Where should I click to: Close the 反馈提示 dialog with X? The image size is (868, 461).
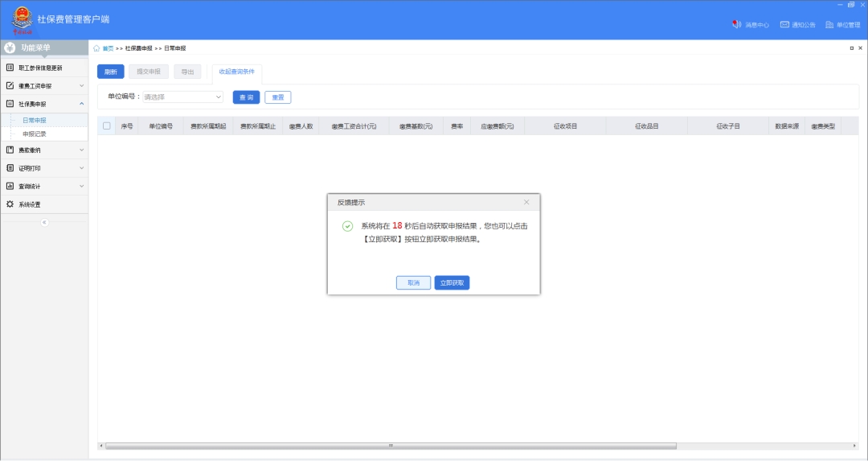pyautogui.click(x=526, y=202)
